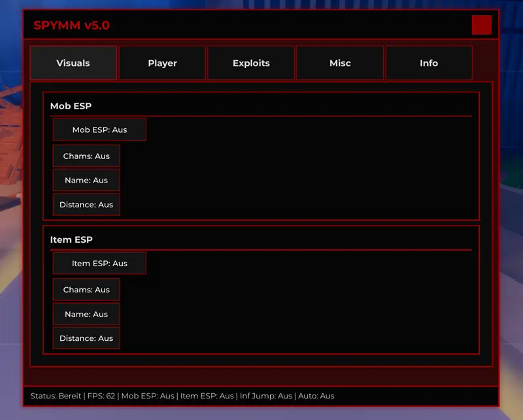523x420 pixels.
Task: Enable Name display for Mob ESP
Action: pos(86,180)
